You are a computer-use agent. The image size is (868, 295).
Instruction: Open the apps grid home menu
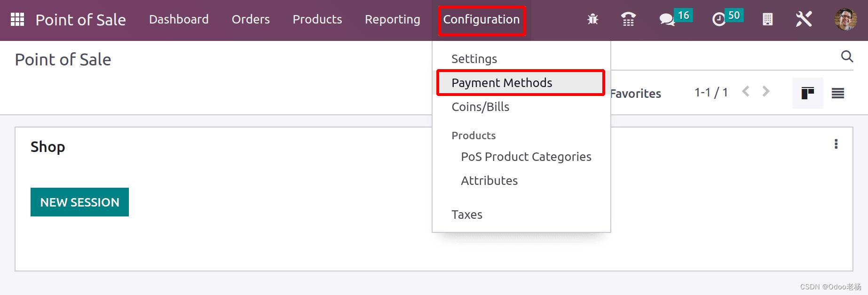(x=17, y=19)
